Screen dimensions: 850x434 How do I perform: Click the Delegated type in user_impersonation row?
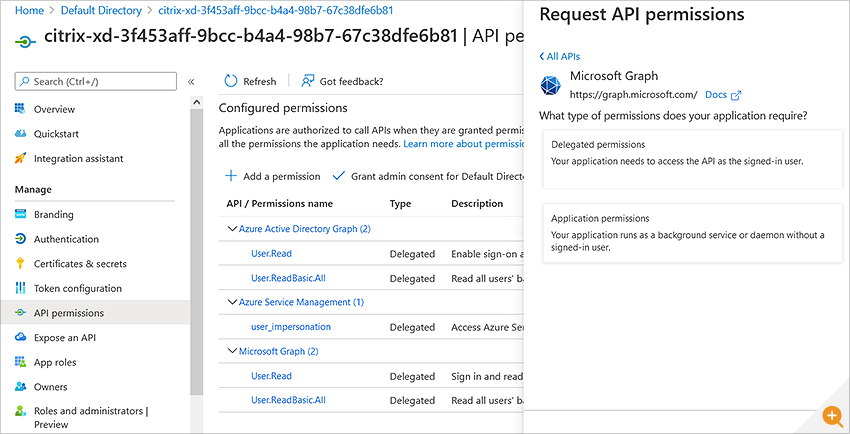coord(412,327)
